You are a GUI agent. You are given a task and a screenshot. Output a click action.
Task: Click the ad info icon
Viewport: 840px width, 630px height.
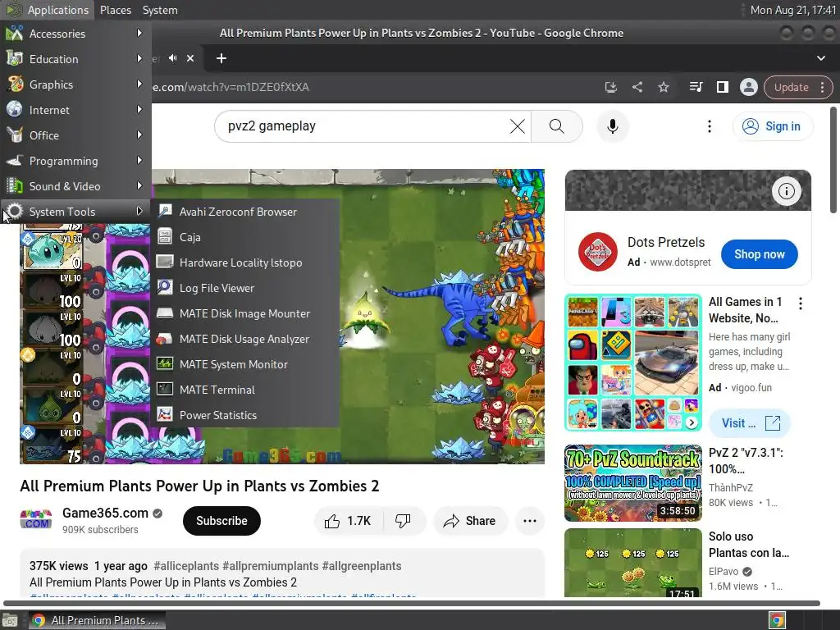(x=786, y=190)
